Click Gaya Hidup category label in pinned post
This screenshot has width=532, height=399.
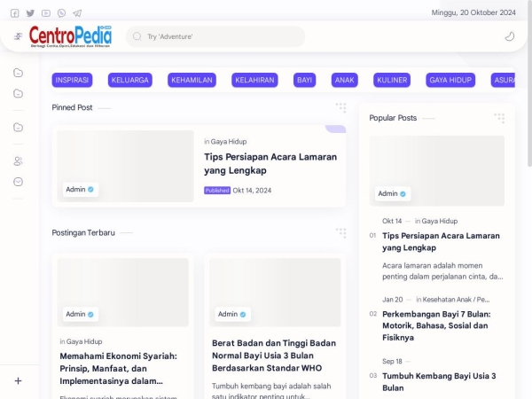229,142
